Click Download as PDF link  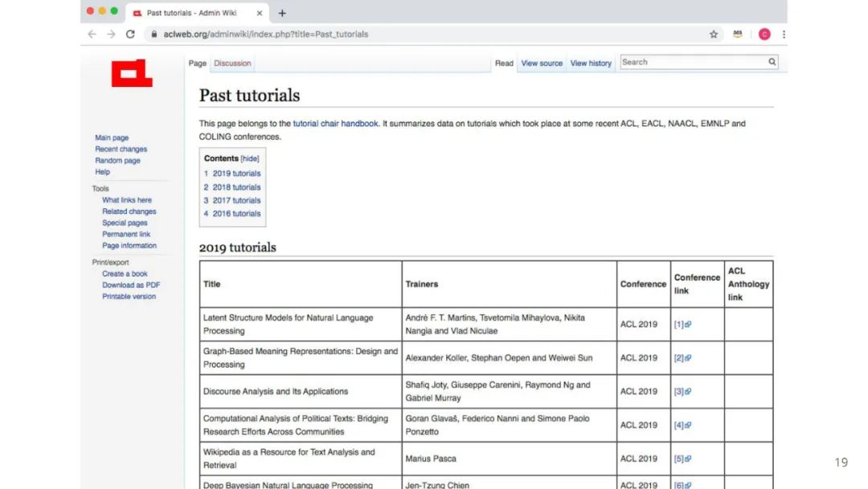tap(131, 286)
